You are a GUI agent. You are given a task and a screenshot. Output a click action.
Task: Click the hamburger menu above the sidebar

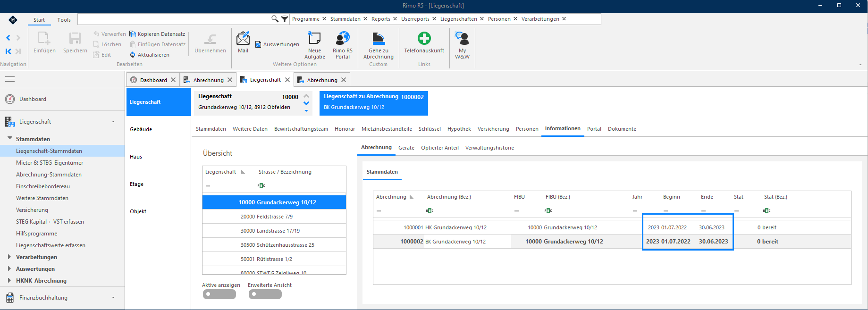click(x=10, y=79)
